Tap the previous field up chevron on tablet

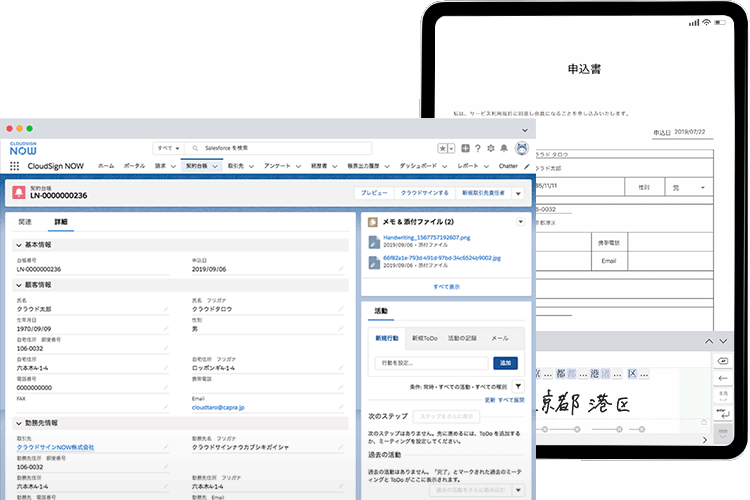(709, 341)
